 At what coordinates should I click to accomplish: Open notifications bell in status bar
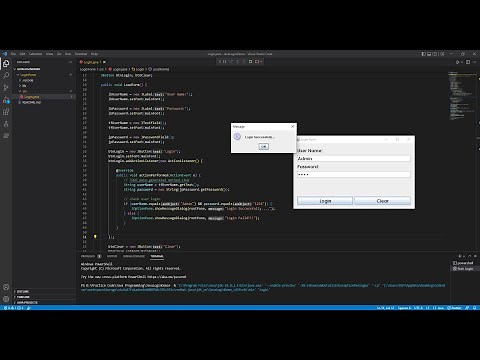[x=475, y=308]
